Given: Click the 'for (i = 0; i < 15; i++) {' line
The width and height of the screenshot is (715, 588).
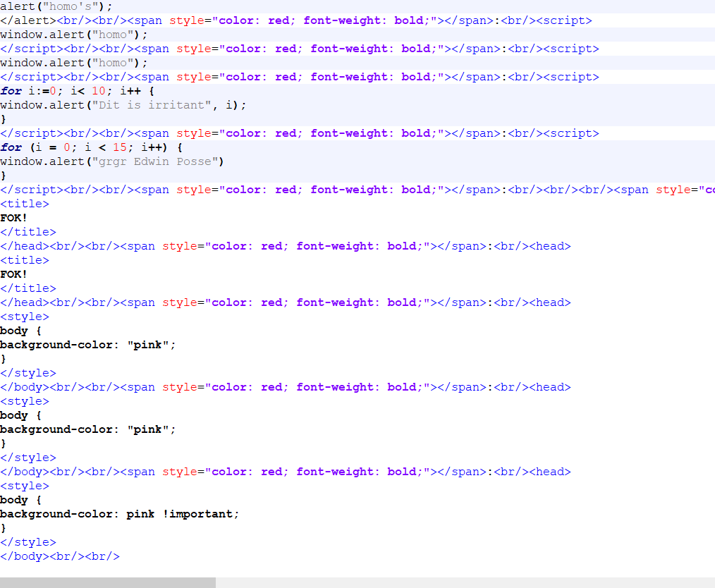Looking at the screenshot, I should point(91,147).
